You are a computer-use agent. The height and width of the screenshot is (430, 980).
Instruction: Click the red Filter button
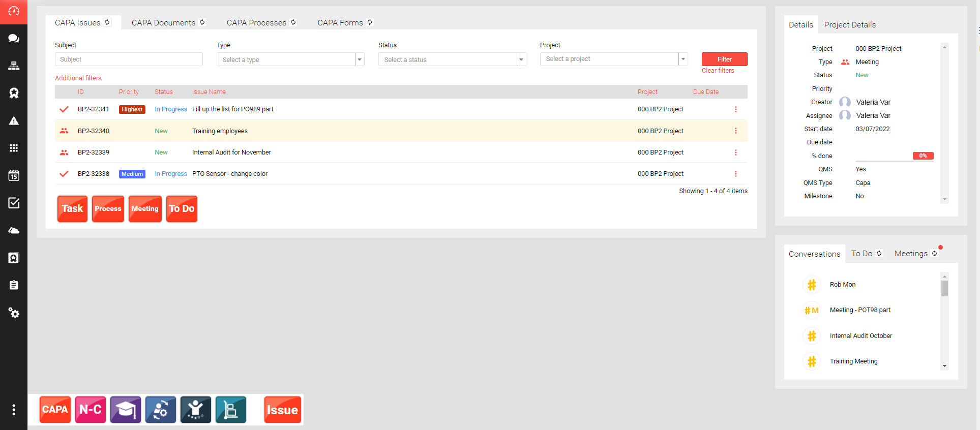724,59
